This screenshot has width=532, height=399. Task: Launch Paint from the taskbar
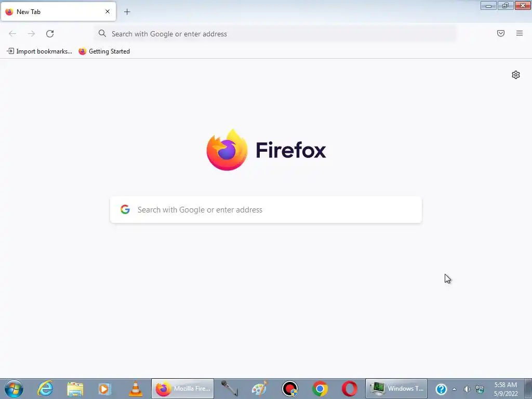click(260, 389)
